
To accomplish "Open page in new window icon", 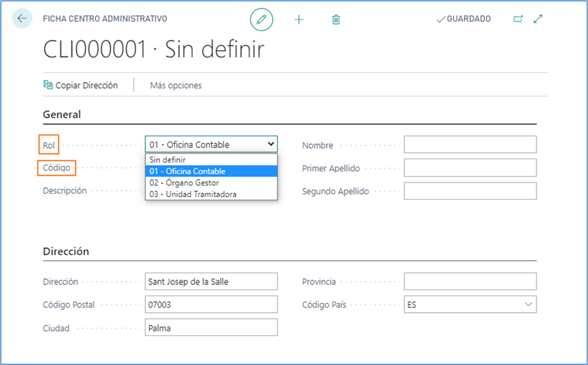I will [518, 19].
